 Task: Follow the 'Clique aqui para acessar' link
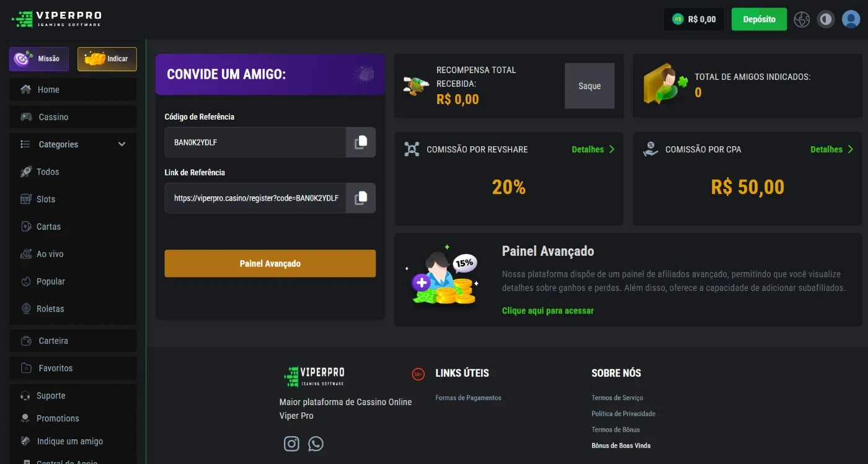[547, 310]
